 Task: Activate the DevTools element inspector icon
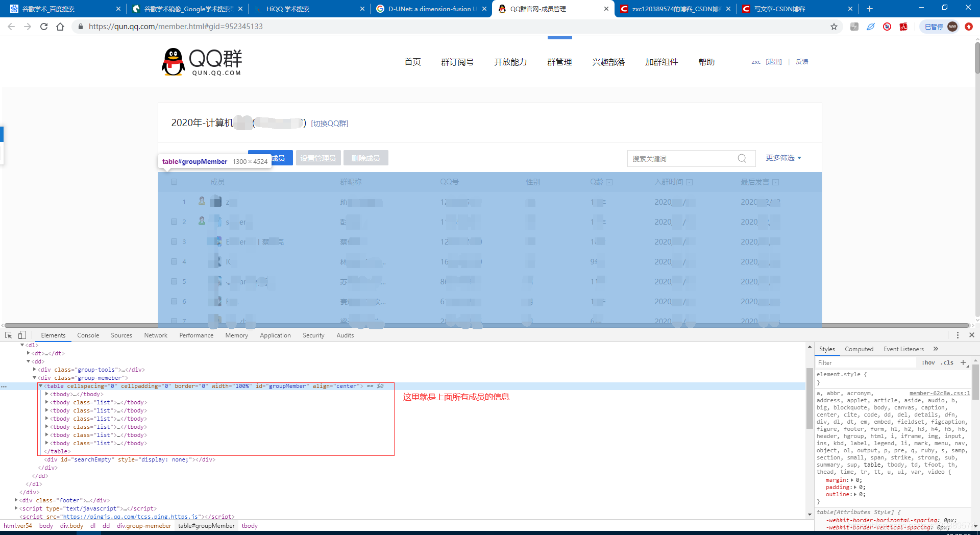click(9, 335)
